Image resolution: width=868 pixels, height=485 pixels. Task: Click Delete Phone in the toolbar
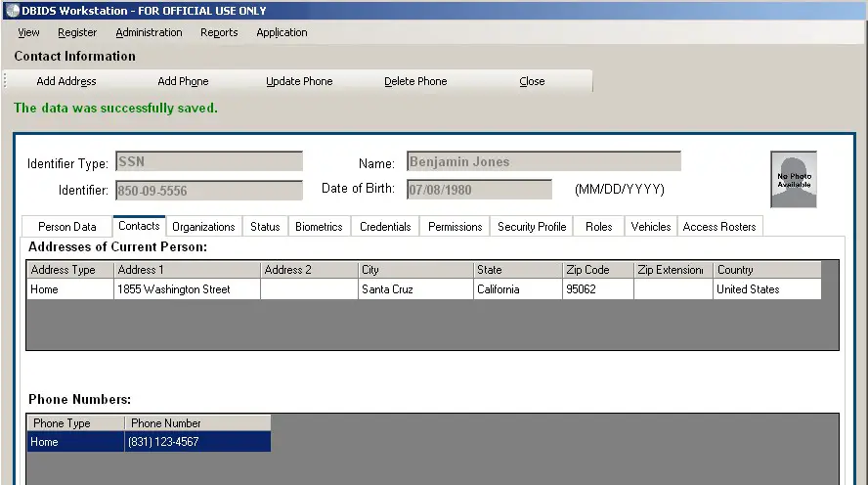[x=415, y=81]
